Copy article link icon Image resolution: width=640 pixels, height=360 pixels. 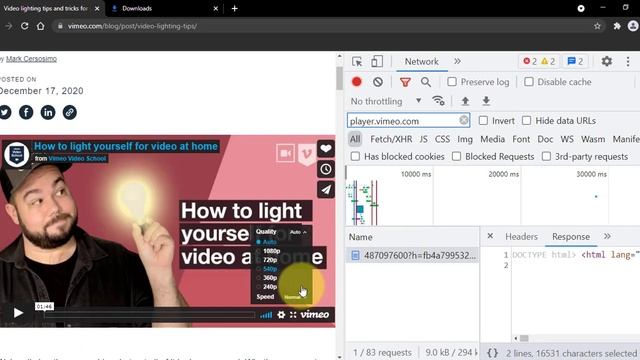[x=69, y=112]
